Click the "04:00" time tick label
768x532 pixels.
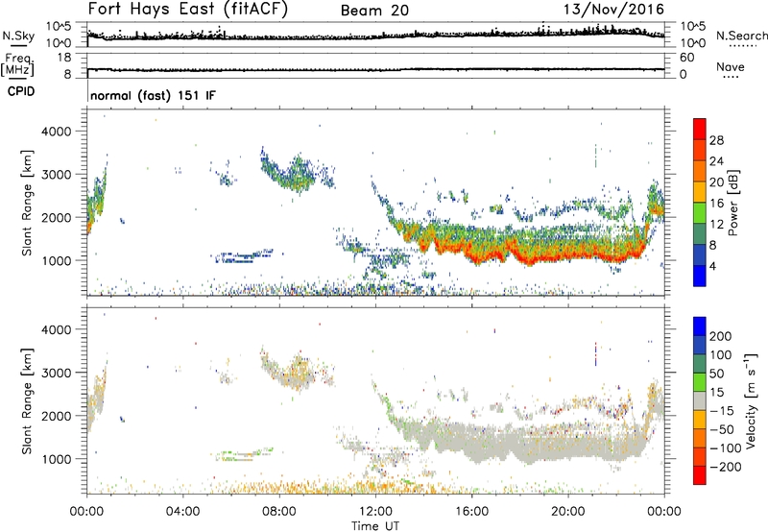coord(183,512)
